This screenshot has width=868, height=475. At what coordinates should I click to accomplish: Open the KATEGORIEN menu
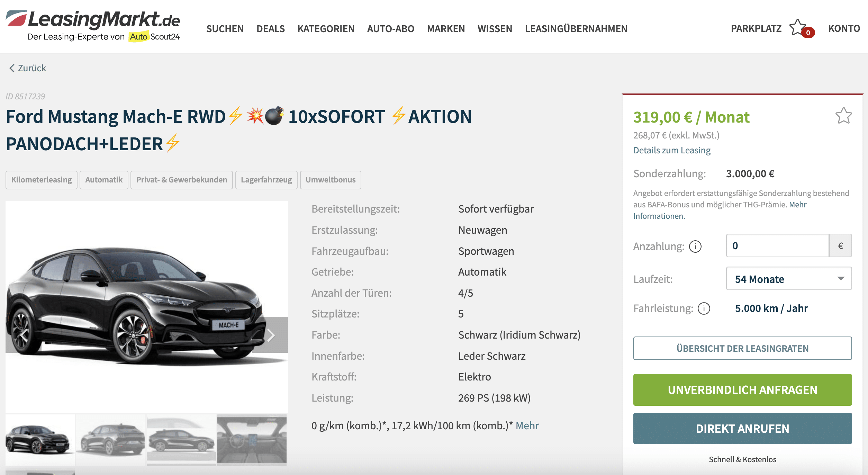point(326,29)
